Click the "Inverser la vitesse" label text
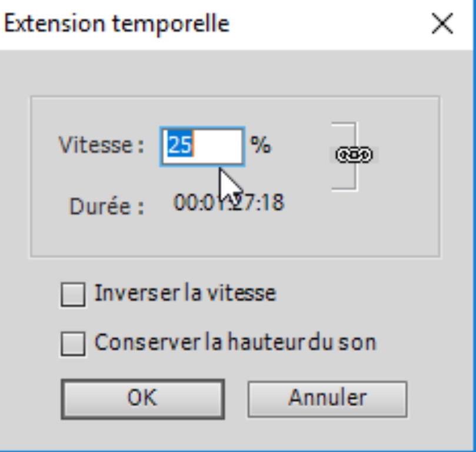This screenshot has height=452, width=476. click(185, 293)
